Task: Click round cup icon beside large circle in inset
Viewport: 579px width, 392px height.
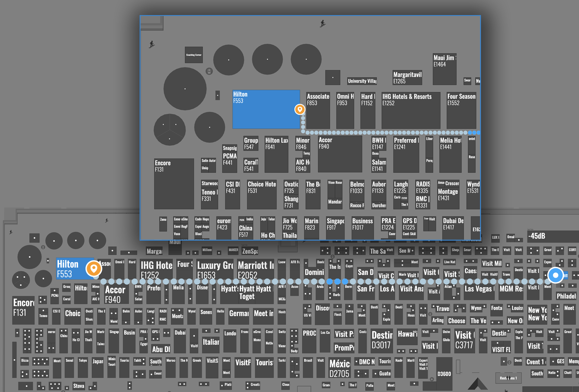Action: (x=209, y=71)
